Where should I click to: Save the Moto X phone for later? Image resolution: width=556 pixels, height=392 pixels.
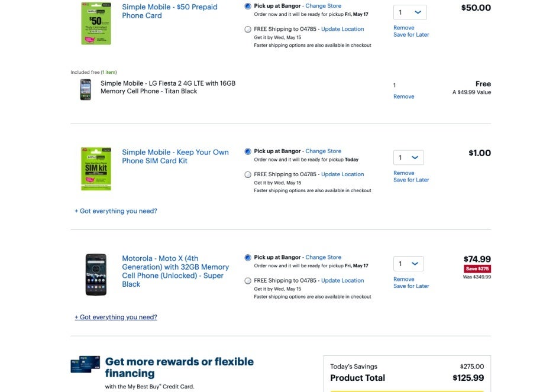pos(411,286)
